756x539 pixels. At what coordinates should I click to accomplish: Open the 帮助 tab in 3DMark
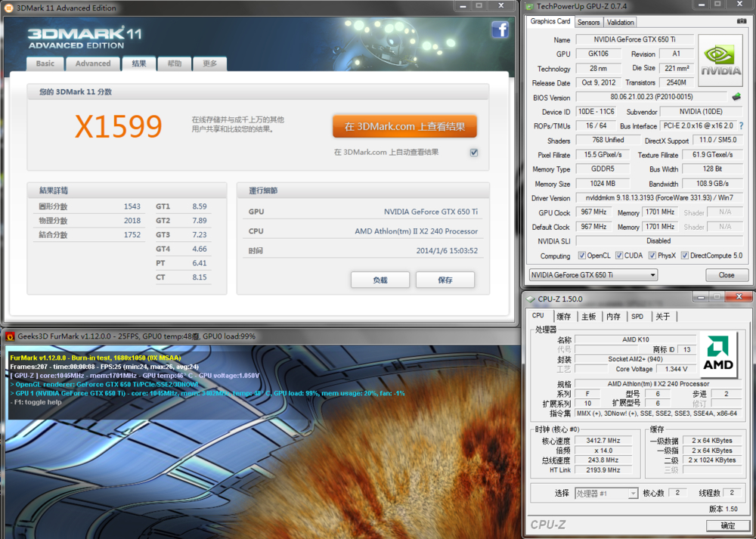click(175, 64)
